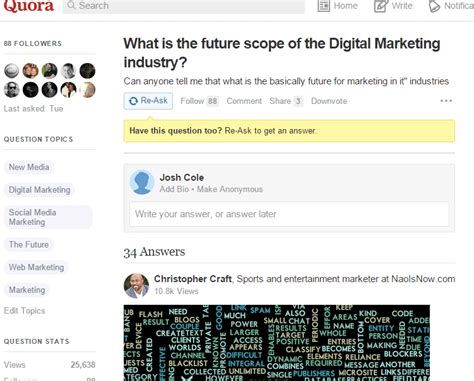Open the Share options

click(286, 101)
